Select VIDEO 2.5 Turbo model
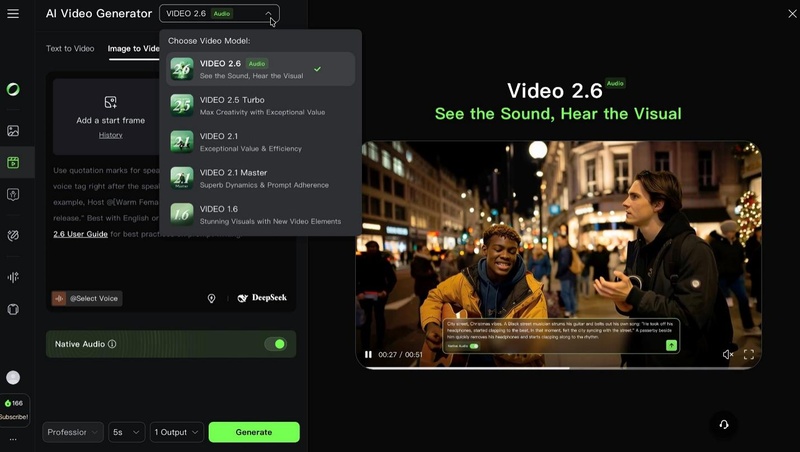Viewport: 800px width, 452px height. pyautogui.click(x=260, y=106)
